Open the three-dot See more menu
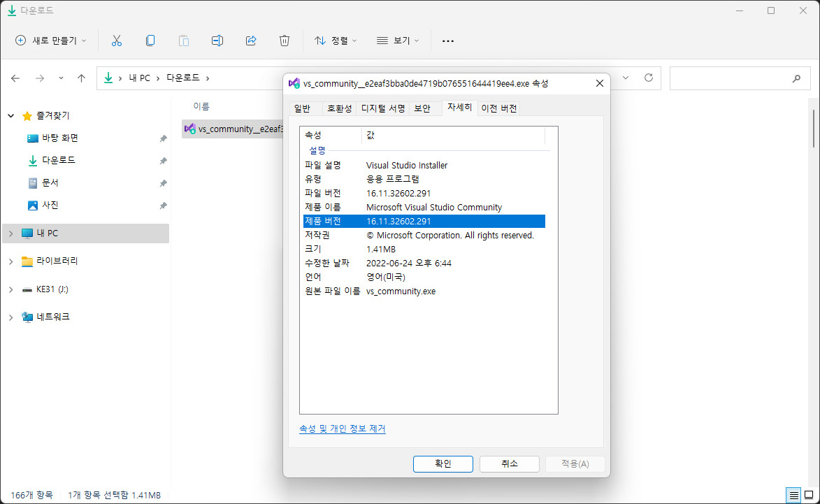 coord(448,41)
